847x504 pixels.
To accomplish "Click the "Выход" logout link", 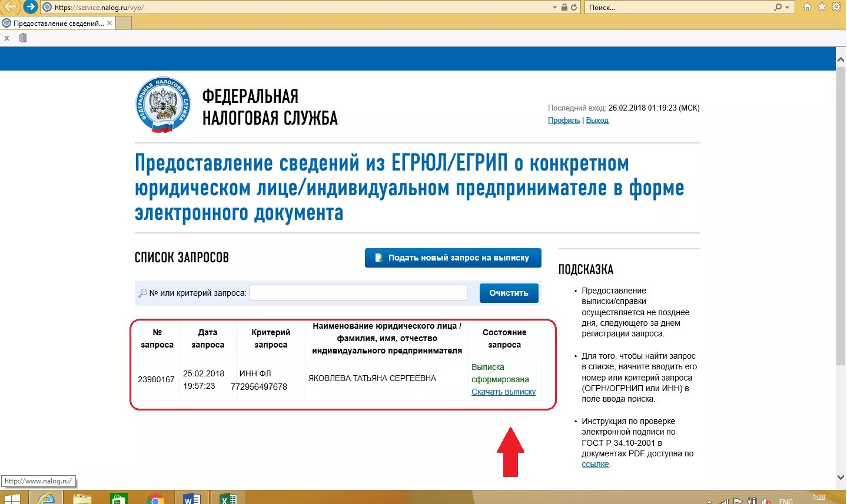I will (597, 120).
